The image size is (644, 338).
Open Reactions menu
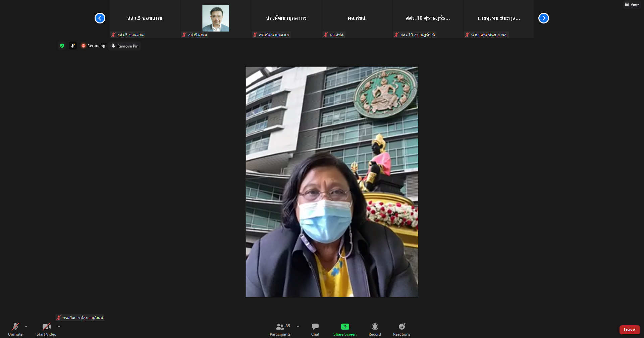(x=401, y=329)
